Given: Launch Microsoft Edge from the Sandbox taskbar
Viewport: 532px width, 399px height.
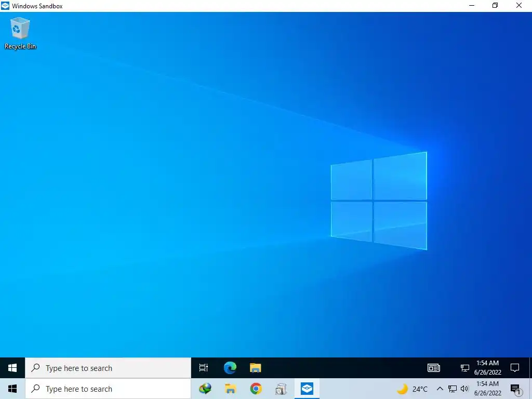Looking at the screenshot, I should pos(230,368).
